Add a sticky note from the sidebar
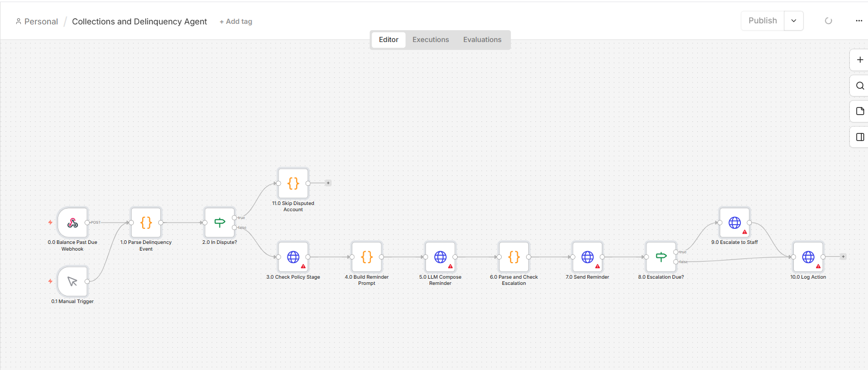 [x=860, y=111]
